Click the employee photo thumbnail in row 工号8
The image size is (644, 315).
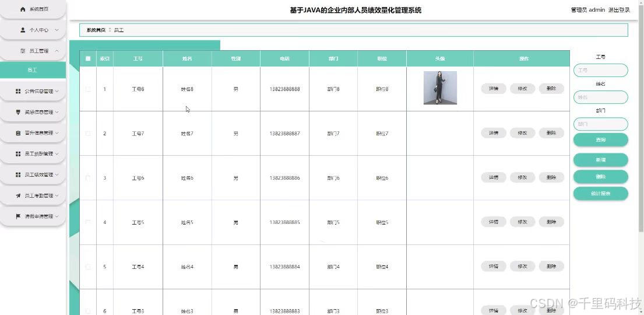[x=440, y=87]
